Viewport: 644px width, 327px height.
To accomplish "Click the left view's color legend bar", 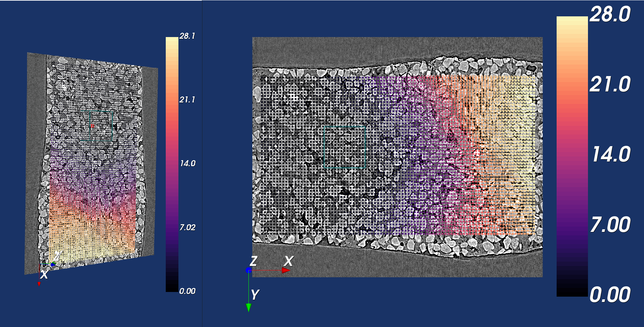I will pyautogui.click(x=172, y=164).
